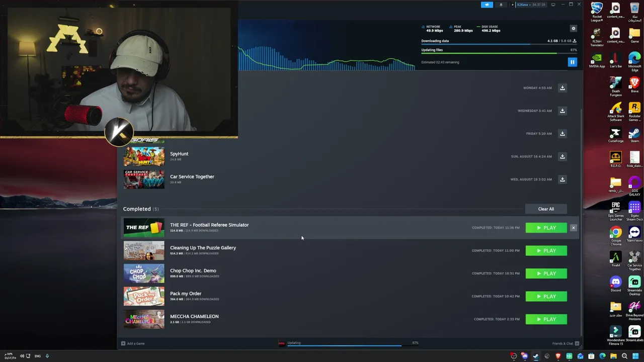This screenshot has height=362, width=644.
Task: Open Streamlabs Desktop shortcut
Action: [x=634, y=286]
